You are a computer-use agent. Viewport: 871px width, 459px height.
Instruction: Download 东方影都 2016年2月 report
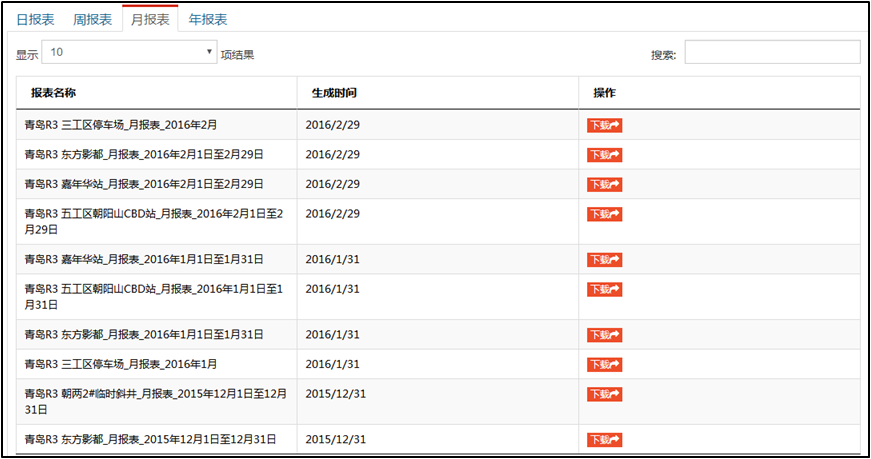[604, 155]
